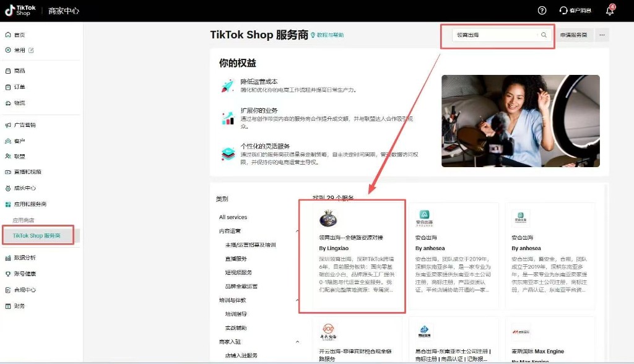Open the first 安合出海 green A logo
Screen dimensions: 634x364
424,217
